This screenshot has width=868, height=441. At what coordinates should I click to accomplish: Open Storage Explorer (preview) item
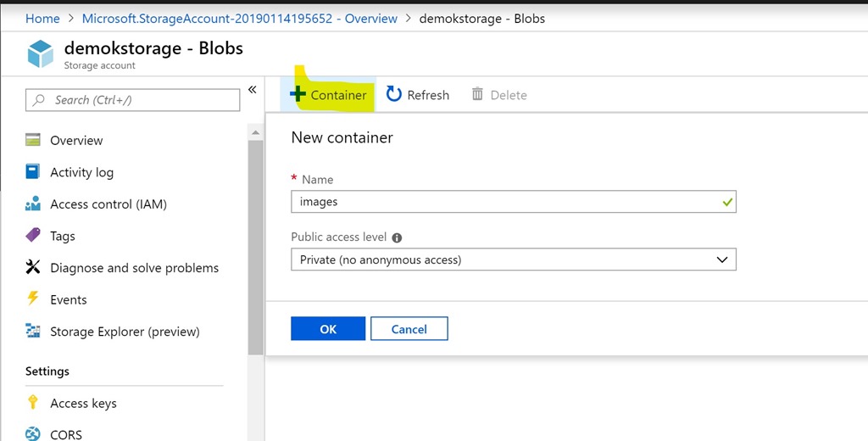(x=125, y=332)
